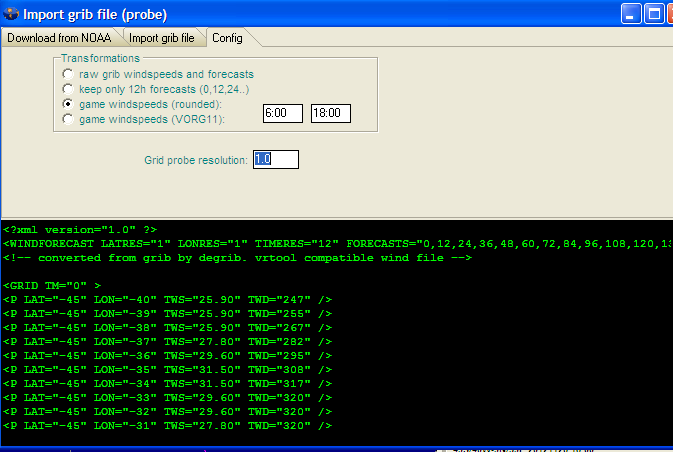
Task: Select the Config tab
Action: (x=227, y=38)
